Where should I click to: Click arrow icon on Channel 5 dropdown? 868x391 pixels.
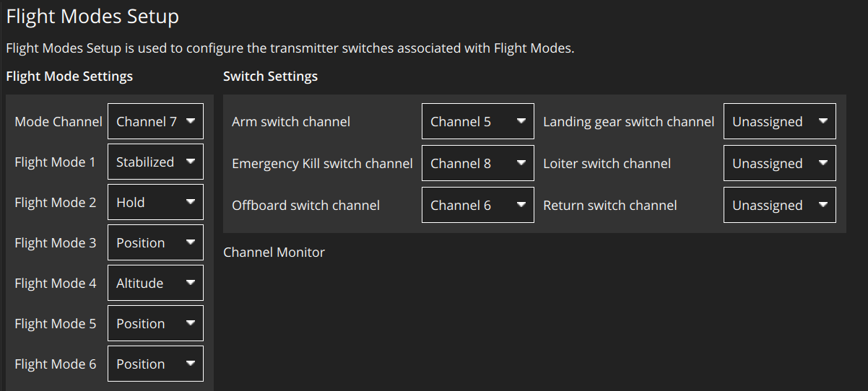click(521, 121)
